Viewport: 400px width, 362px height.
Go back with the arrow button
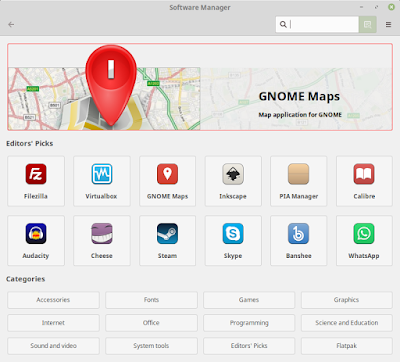[x=11, y=24]
